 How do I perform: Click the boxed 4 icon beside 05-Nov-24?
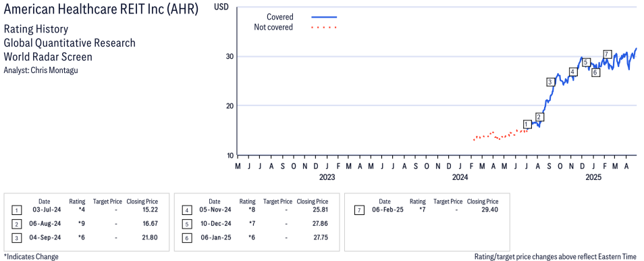[187, 210]
